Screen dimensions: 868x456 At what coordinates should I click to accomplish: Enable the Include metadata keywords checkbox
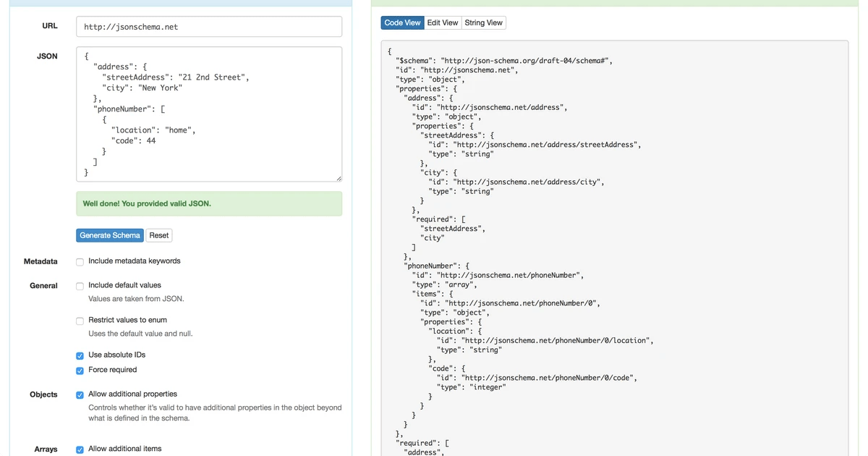pos(80,261)
